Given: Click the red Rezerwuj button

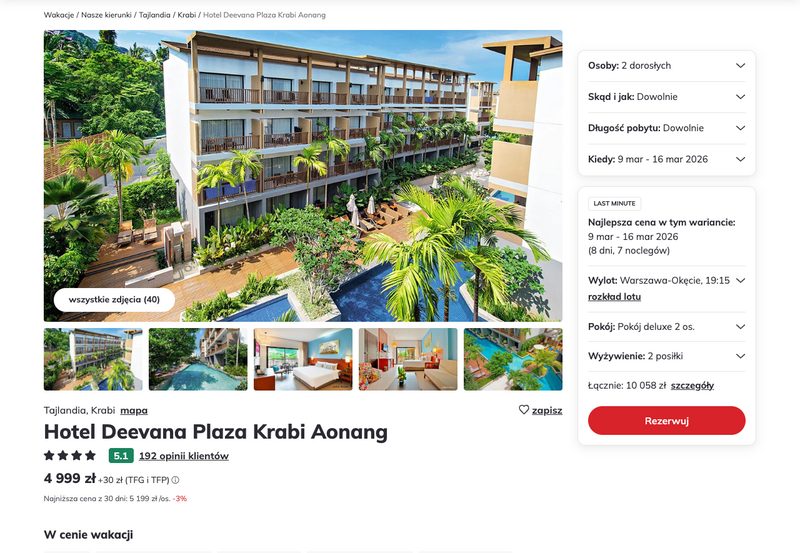Looking at the screenshot, I should pyautogui.click(x=666, y=420).
